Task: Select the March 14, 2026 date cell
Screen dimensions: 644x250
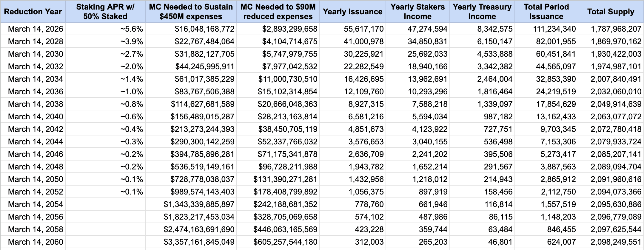Action: [36, 29]
